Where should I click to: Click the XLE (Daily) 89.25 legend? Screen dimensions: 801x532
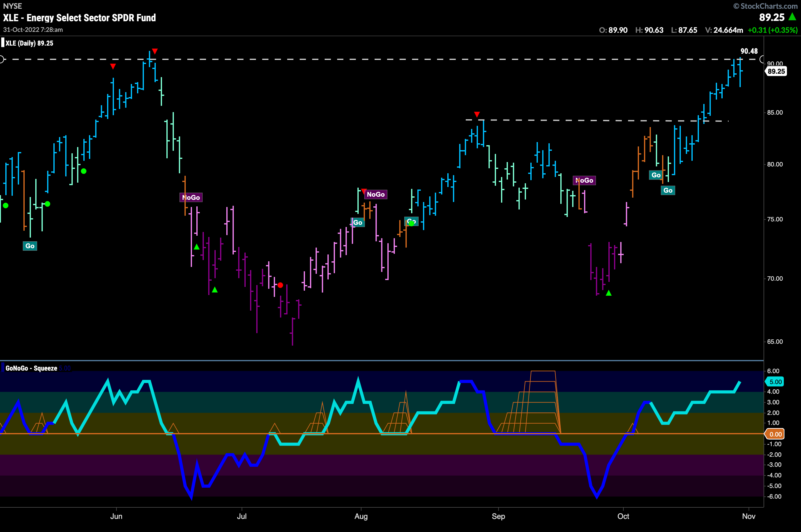pyautogui.click(x=29, y=43)
